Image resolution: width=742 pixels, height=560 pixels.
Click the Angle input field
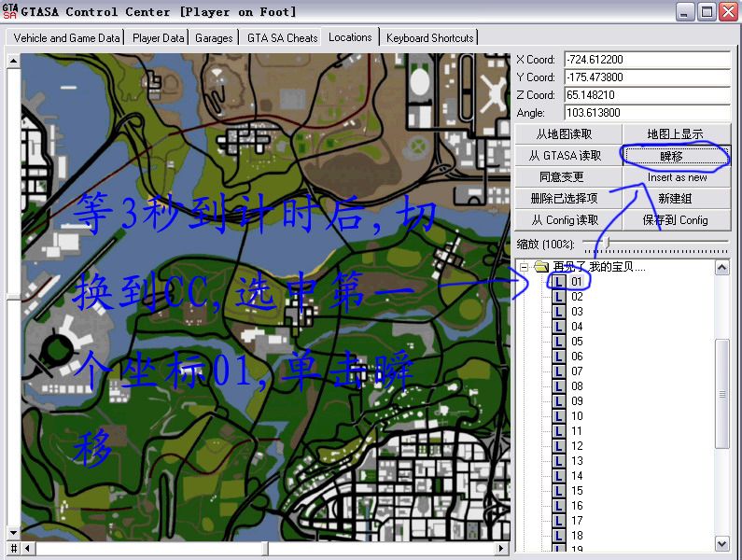648,113
